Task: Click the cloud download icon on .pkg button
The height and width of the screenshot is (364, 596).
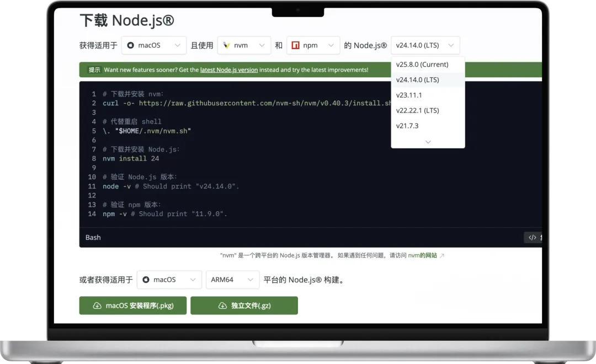Action: 97,306
